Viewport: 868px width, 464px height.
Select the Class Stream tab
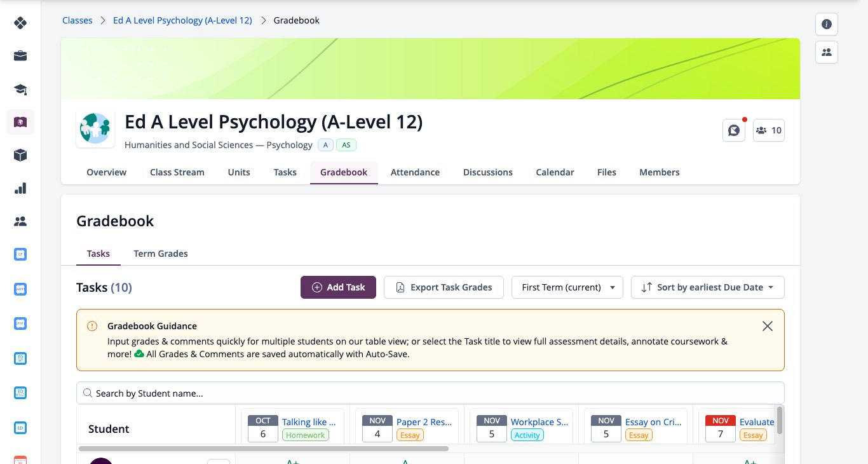177,172
